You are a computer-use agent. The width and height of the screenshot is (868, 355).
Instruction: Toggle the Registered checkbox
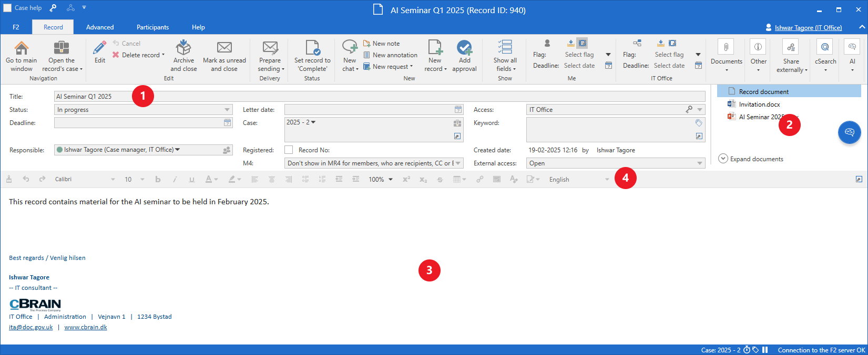(289, 150)
